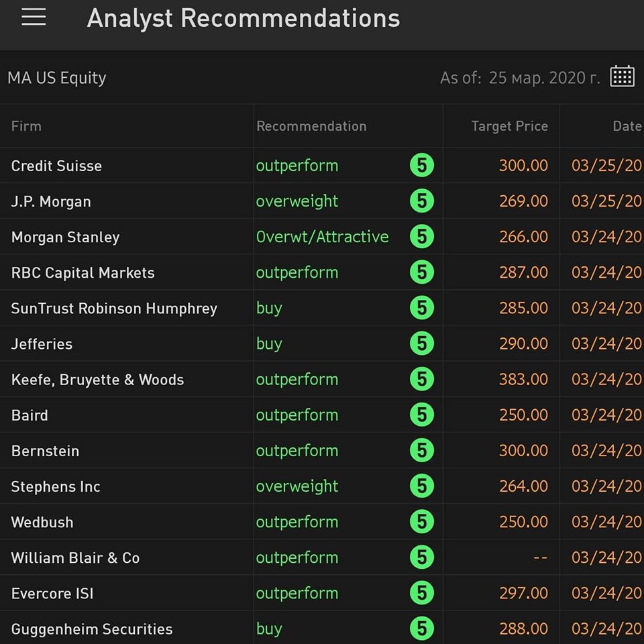
Task: Click Guggenheim Securities rating 5 badge
Action: [x=422, y=629]
